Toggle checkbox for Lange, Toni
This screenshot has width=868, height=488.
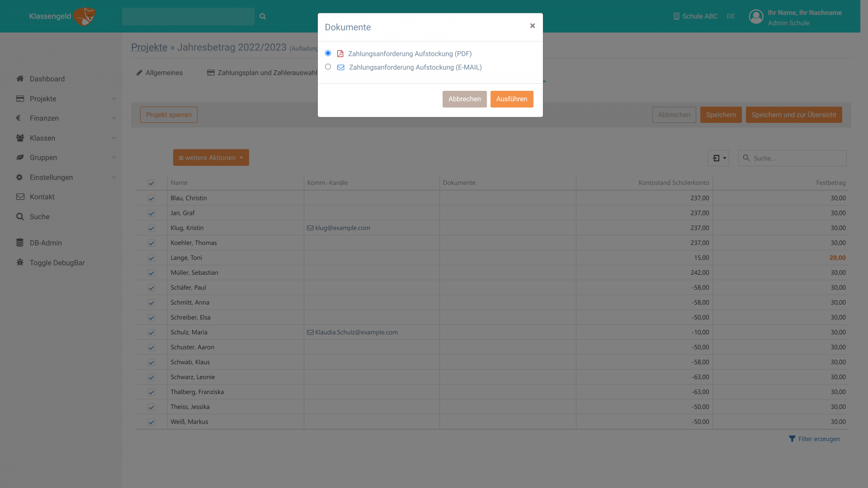(x=151, y=258)
